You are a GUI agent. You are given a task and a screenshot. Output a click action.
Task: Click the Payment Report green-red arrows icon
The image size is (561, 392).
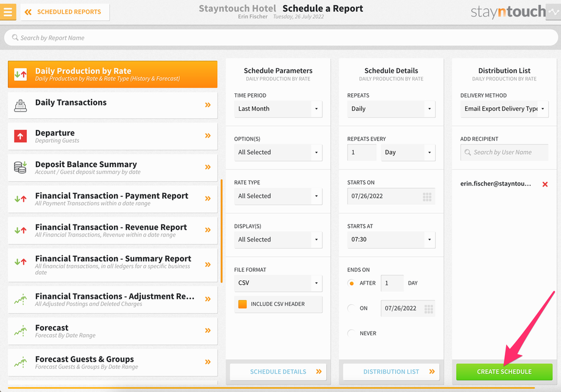click(x=20, y=199)
